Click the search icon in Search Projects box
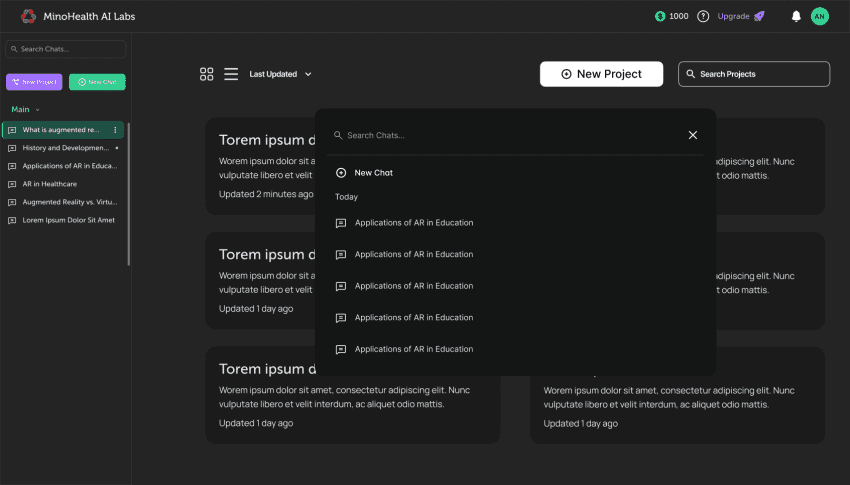 (691, 74)
